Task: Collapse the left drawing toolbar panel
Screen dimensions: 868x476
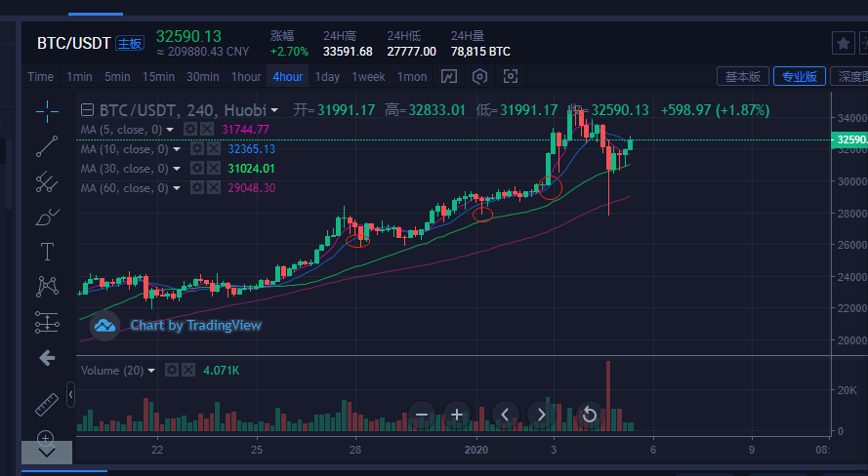Action: pyautogui.click(x=70, y=395)
